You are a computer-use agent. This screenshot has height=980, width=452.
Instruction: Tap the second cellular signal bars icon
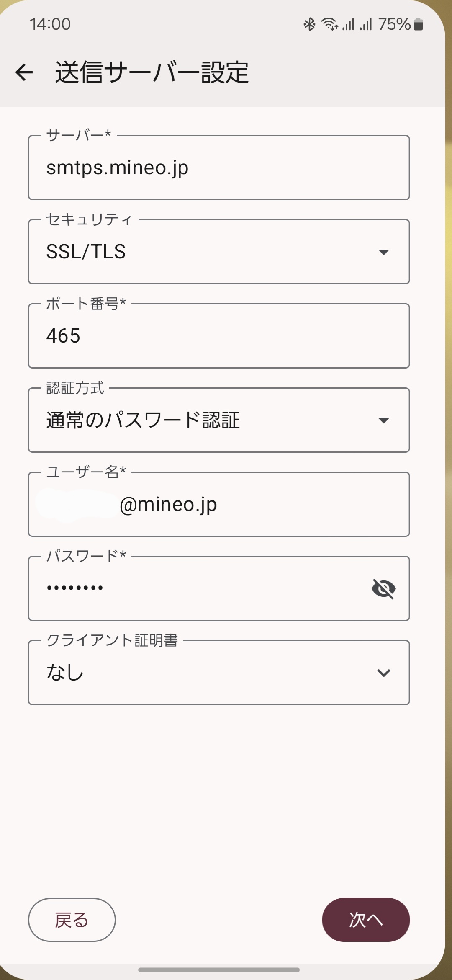(366, 24)
